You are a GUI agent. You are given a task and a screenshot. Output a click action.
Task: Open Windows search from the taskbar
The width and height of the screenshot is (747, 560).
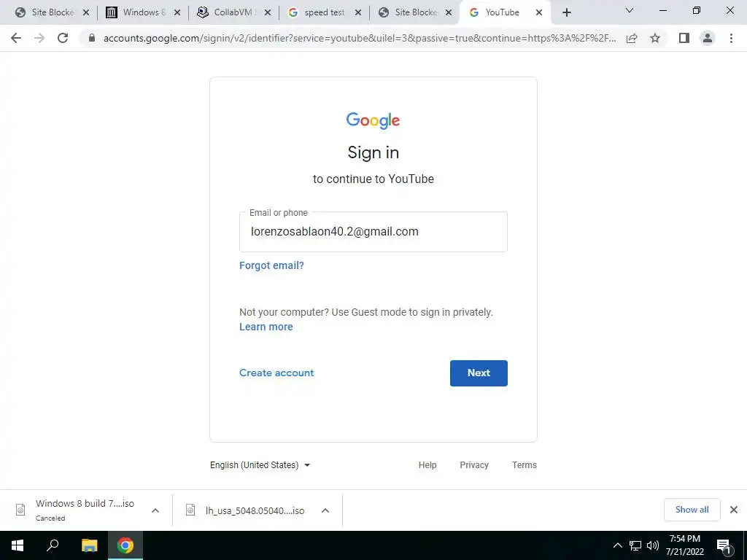coord(53,545)
